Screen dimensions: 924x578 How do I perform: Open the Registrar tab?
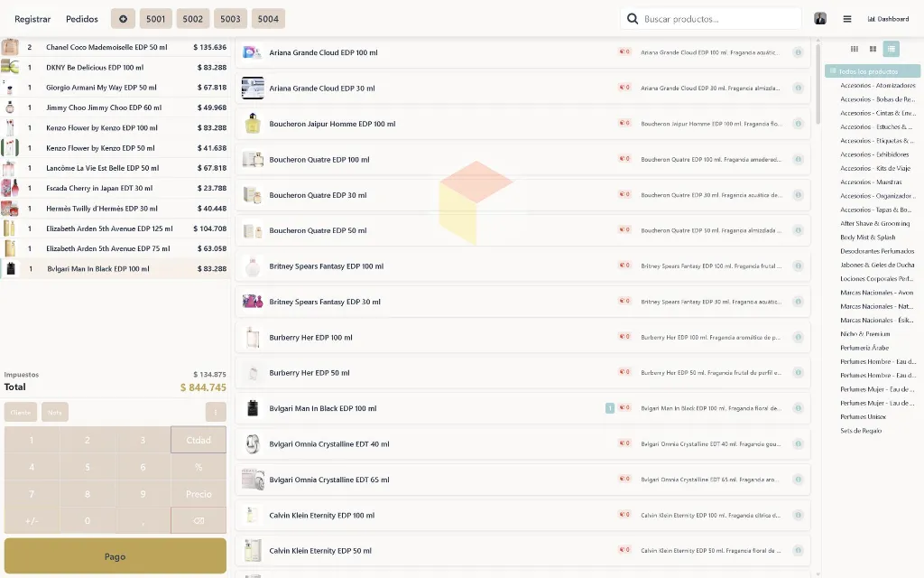click(32, 19)
